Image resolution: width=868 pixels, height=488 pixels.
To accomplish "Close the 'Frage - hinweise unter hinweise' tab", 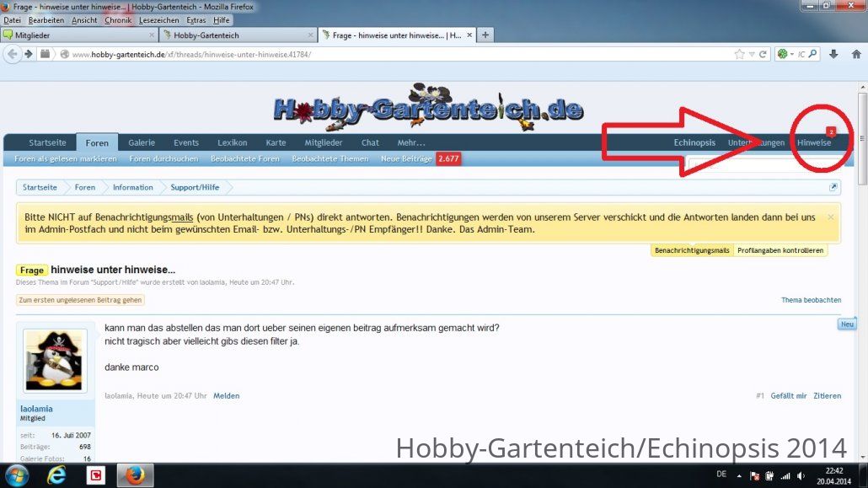I will click(469, 35).
